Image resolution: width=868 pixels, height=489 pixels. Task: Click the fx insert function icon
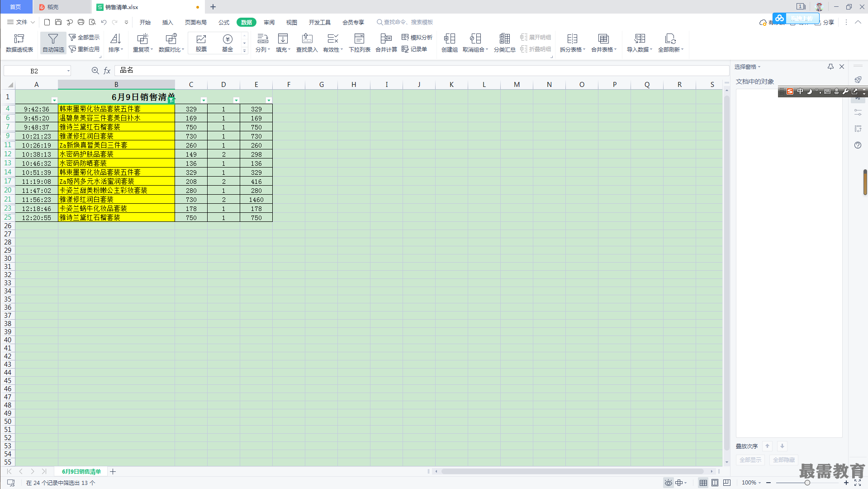[x=107, y=71]
